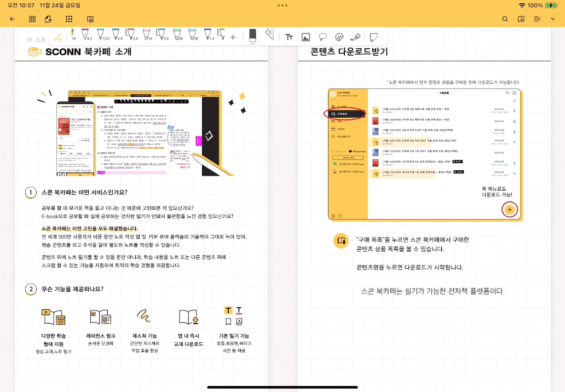The height and width of the screenshot is (392, 565).
Task: Select the green highlighter sized 25
Action: pos(177,34)
